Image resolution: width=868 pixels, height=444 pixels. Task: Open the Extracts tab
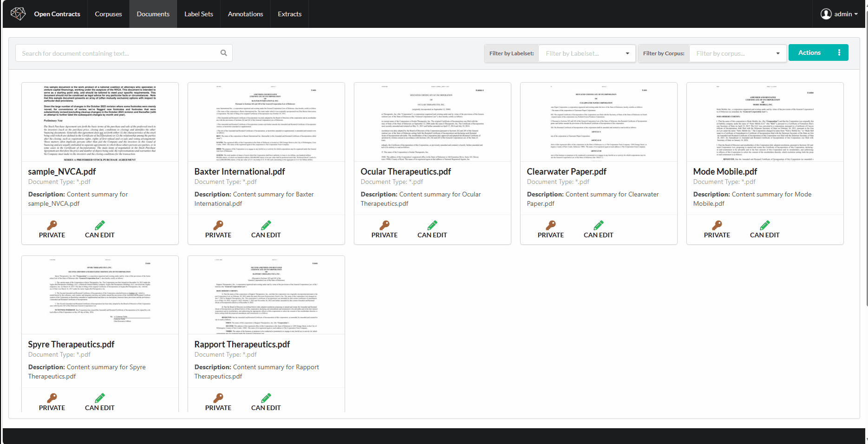pyautogui.click(x=290, y=14)
